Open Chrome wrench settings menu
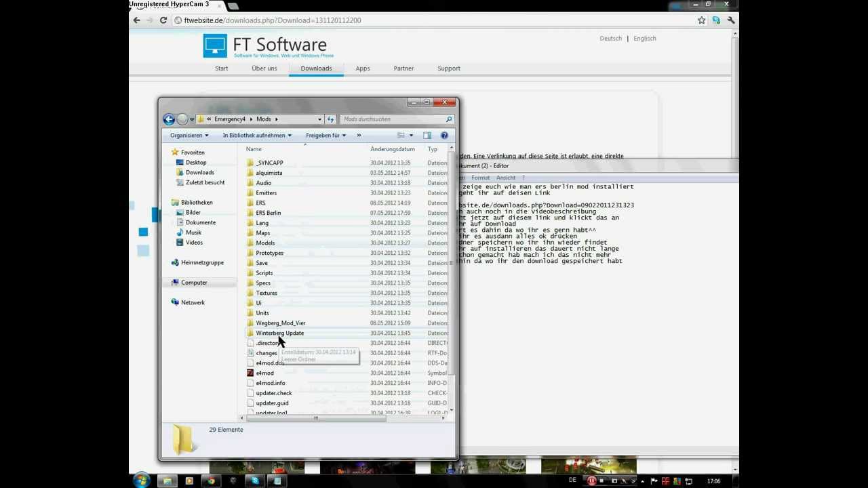Image resolution: width=868 pixels, height=488 pixels. [x=731, y=20]
